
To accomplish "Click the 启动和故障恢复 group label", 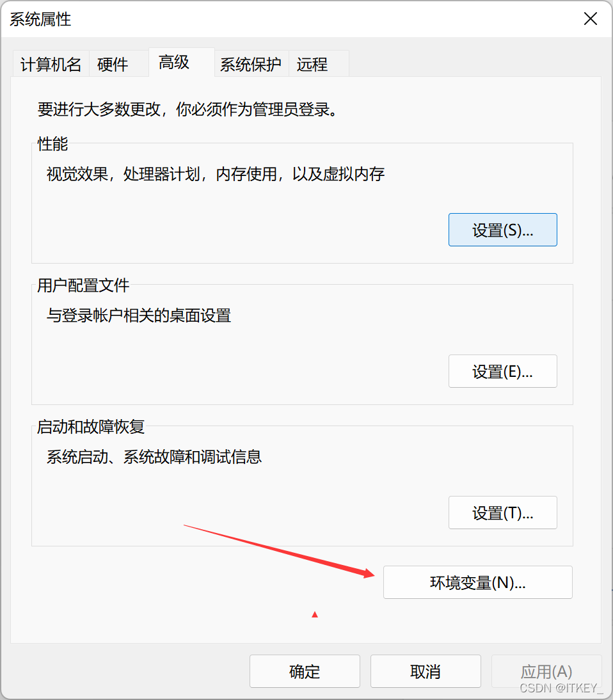I will (91, 427).
